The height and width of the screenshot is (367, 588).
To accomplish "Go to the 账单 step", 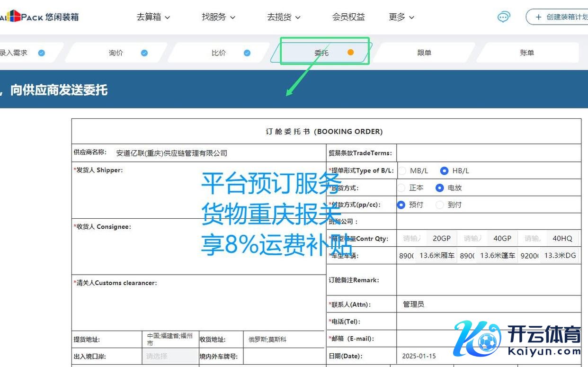I will (527, 53).
